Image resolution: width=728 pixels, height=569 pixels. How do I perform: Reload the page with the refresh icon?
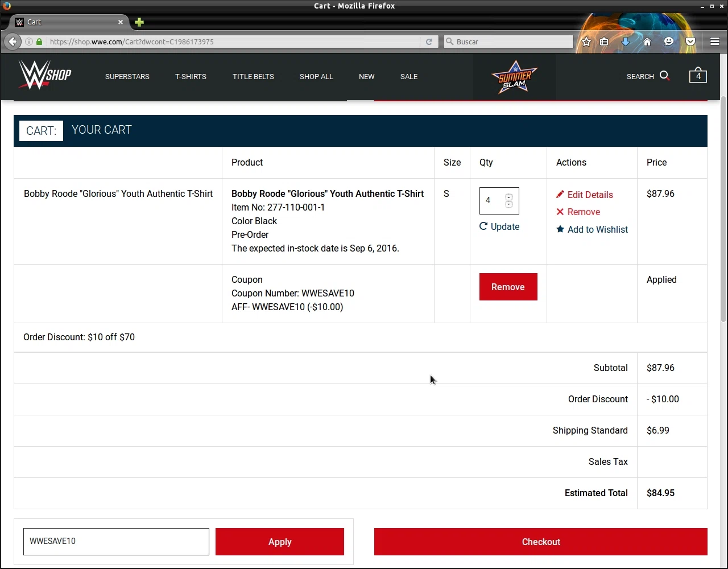click(x=429, y=42)
